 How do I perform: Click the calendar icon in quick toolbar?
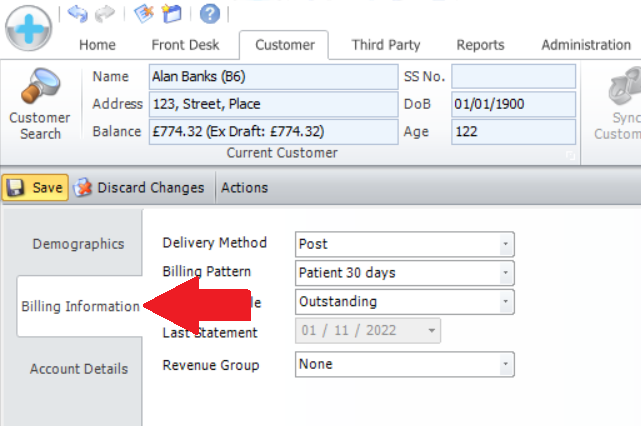(170, 13)
